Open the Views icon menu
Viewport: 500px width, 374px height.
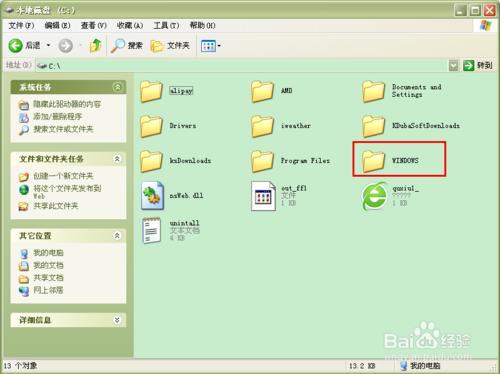click(x=208, y=46)
